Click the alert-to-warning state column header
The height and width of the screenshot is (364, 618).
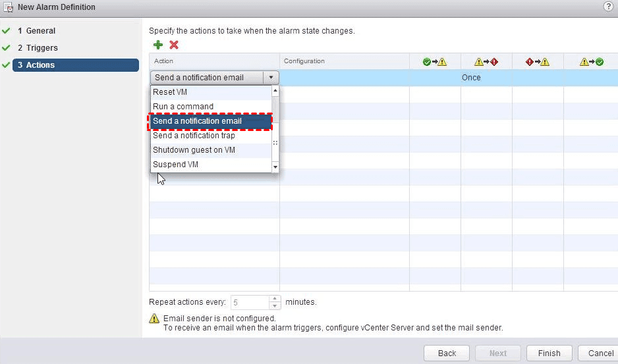coord(538,61)
